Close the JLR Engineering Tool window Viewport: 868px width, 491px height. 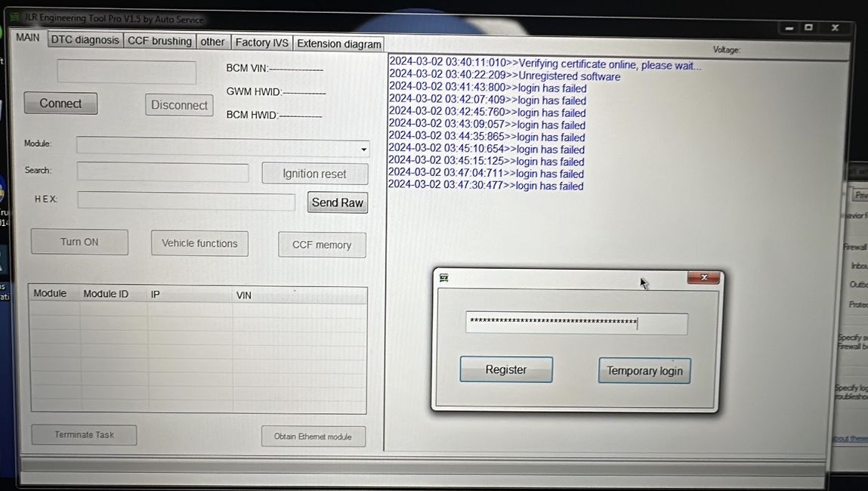coord(835,27)
